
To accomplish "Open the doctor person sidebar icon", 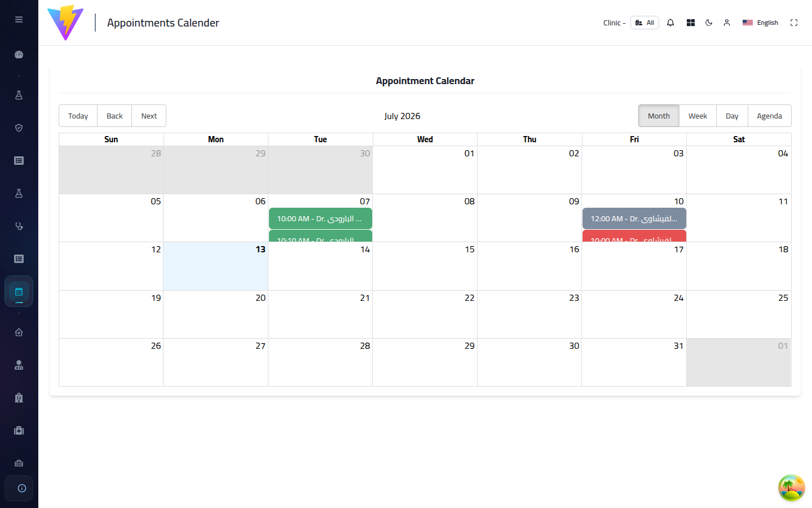I will click(19, 365).
